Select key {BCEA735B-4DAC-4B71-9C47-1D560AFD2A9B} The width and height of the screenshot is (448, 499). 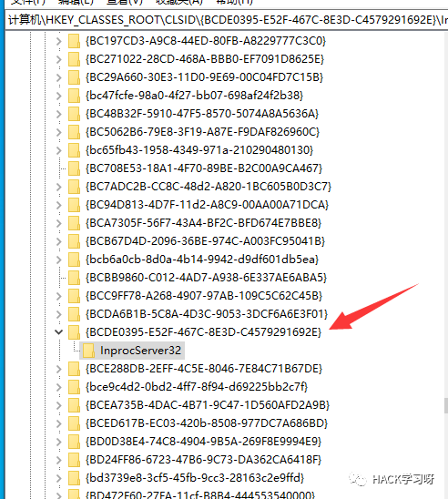coord(208,405)
